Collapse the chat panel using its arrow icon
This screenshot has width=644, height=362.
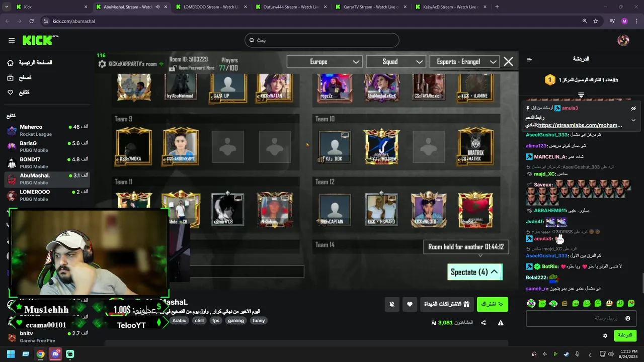click(x=529, y=59)
